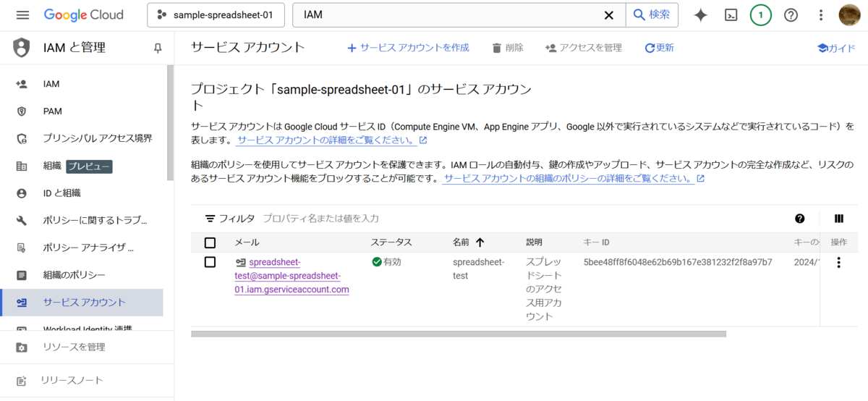Clear the search field with X icon
Screen dimensions: 868x401
coord(609,15)
